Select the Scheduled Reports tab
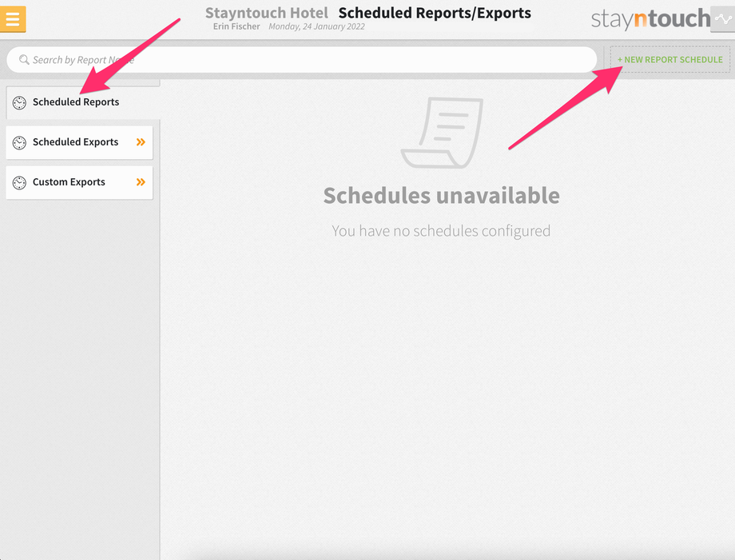Image resolution: width=735 pixels, height=560 pixels. coord(83,102)
